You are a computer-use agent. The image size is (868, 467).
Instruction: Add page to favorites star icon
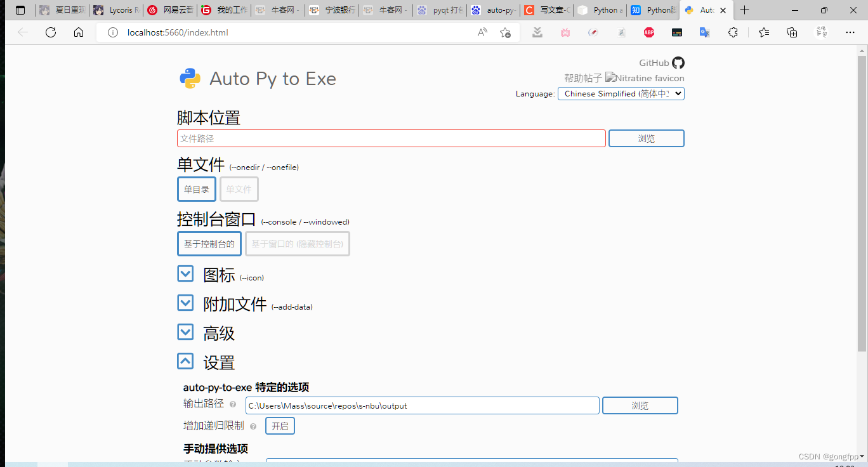pyautogui.click(x=505, y=32)
